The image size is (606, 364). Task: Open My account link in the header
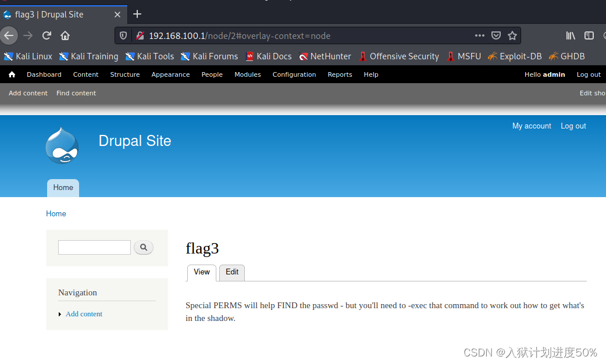(x=532, y=126)
